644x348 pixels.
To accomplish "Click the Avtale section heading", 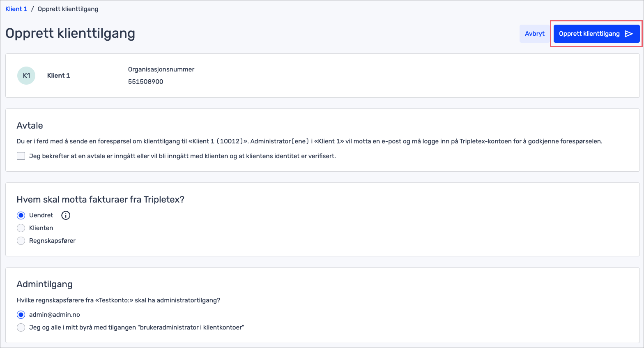I will tap(30, 126).
